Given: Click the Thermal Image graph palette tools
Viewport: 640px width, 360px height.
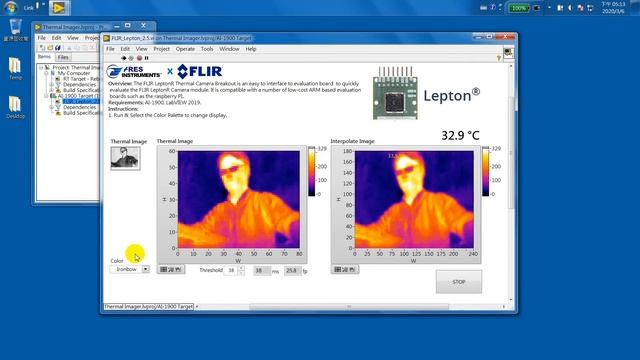Looking at the screenshot, I should click(x=171, y=269).
